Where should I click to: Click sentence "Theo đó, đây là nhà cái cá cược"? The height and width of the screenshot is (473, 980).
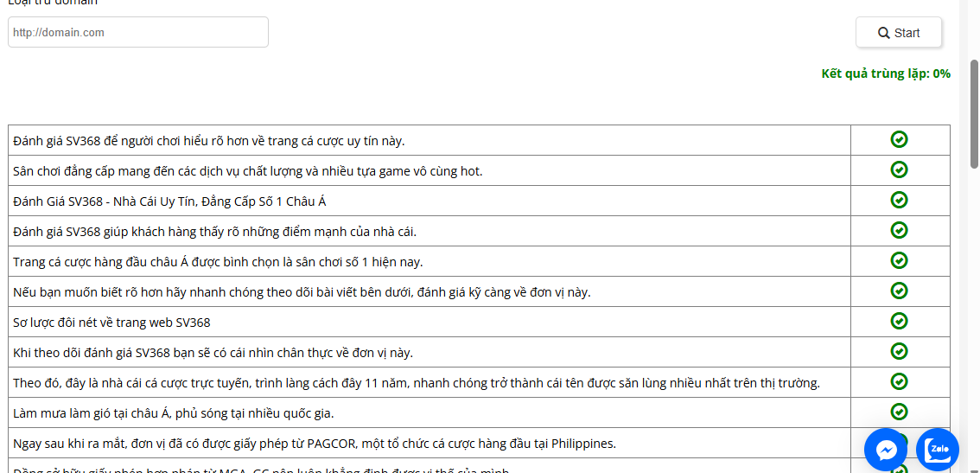(x=417, y=383)
